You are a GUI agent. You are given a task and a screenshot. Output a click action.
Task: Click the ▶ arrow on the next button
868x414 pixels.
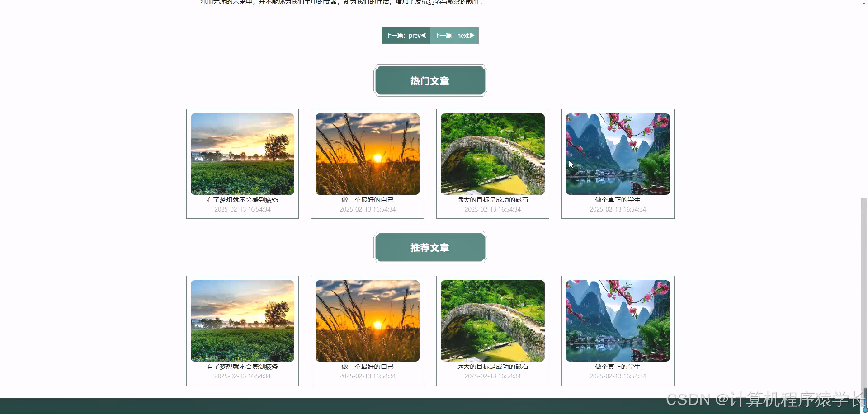472,35
